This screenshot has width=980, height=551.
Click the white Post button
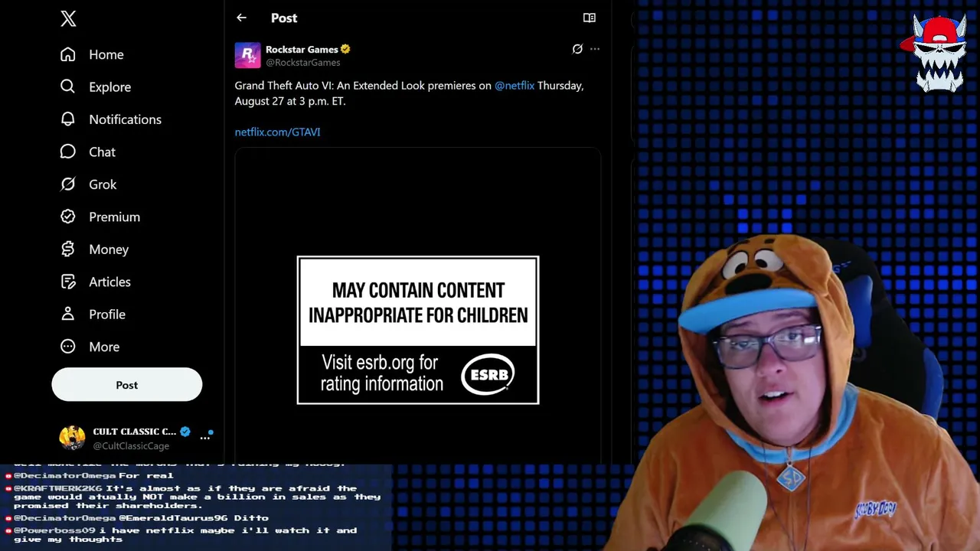127,385
